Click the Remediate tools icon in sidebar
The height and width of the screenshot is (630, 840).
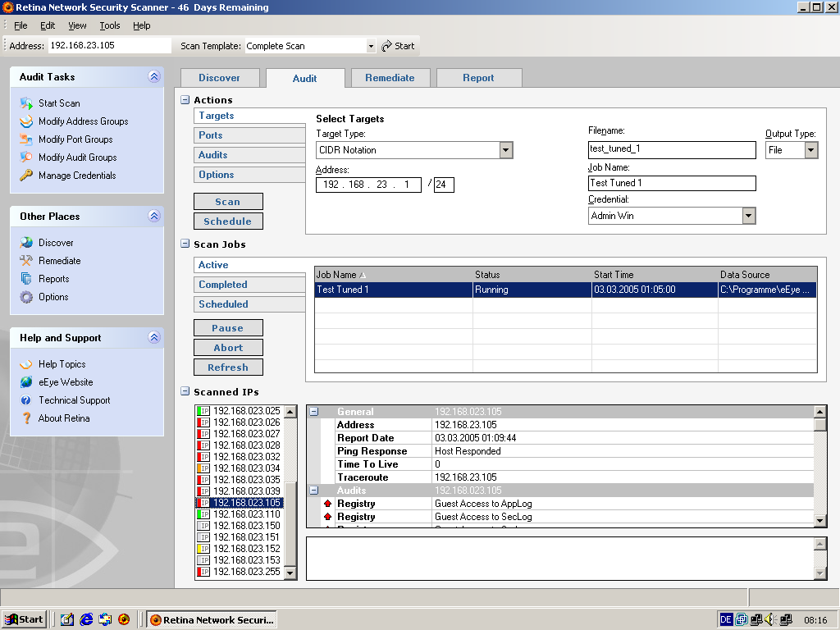click(26, 261)
